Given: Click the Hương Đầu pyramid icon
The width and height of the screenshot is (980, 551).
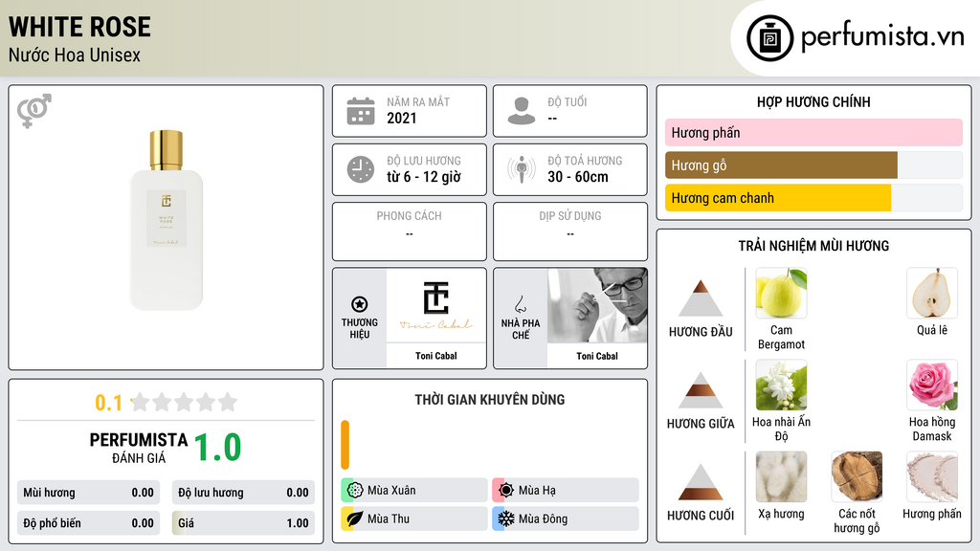Looking at the screenshot, I should coord(701,298).
